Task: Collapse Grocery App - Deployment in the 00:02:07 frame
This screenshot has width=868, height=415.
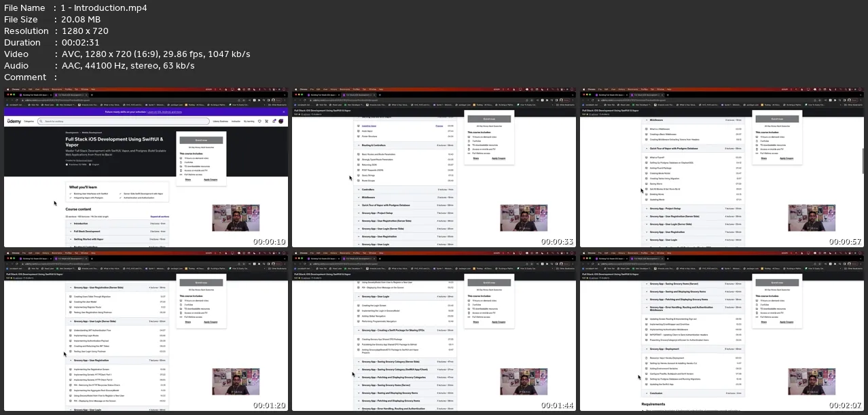Action: (x=693, y=349)
